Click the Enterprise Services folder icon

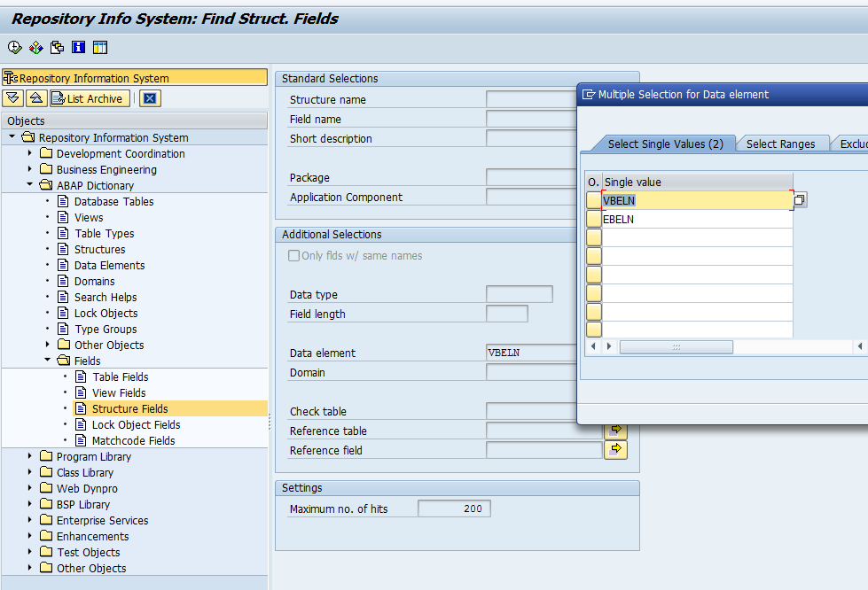[x=46, y=520]
